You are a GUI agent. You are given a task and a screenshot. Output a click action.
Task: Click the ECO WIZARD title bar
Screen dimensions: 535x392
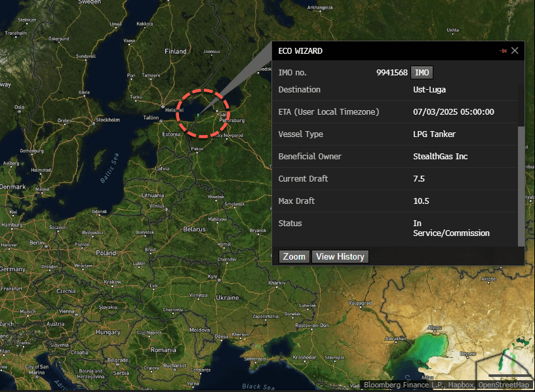[x=380, y=50]
